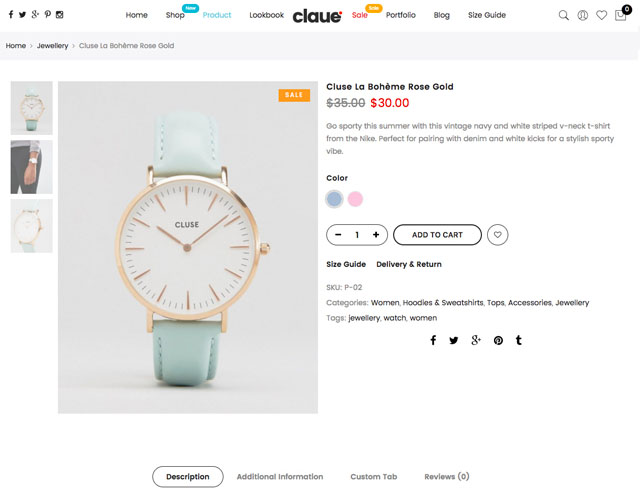This screenshot has height=495, width=640.
Task: Open the shopping cart icon
Action: coord(620,16)
